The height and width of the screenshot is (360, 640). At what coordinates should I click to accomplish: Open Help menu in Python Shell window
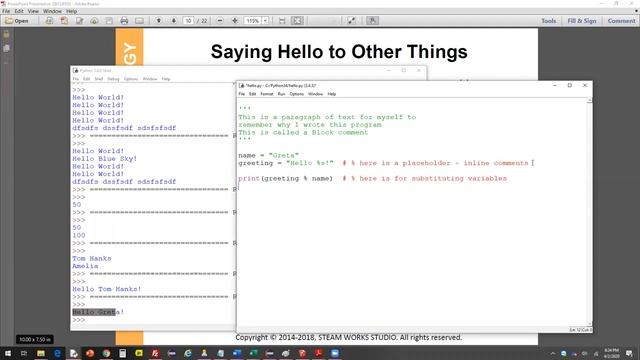pos(166,79)
